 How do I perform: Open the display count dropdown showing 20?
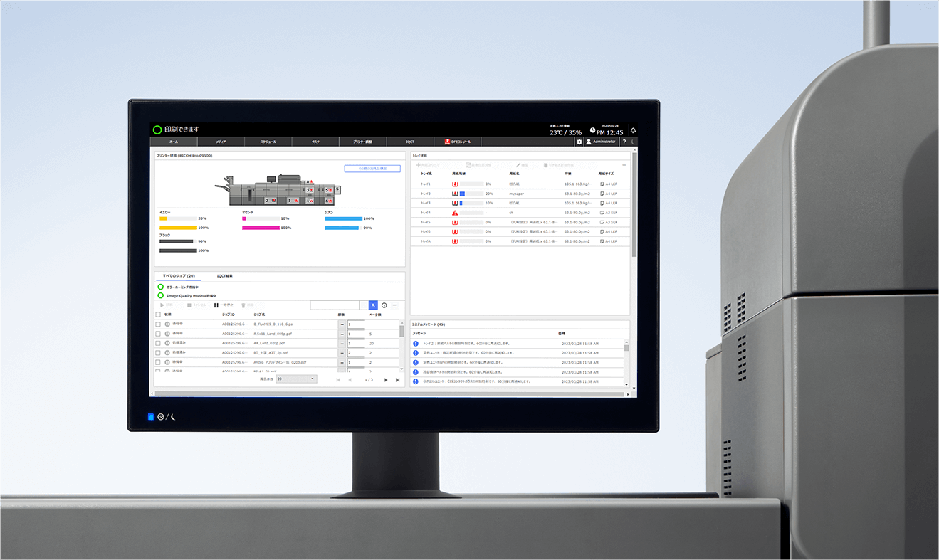[296, 379]
